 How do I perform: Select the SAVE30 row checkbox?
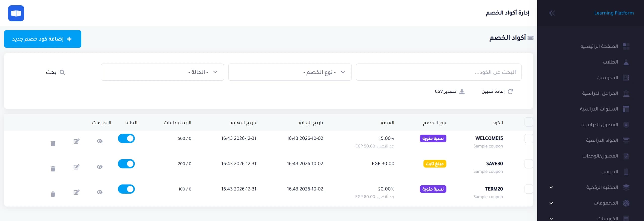(x=529, y=164)
